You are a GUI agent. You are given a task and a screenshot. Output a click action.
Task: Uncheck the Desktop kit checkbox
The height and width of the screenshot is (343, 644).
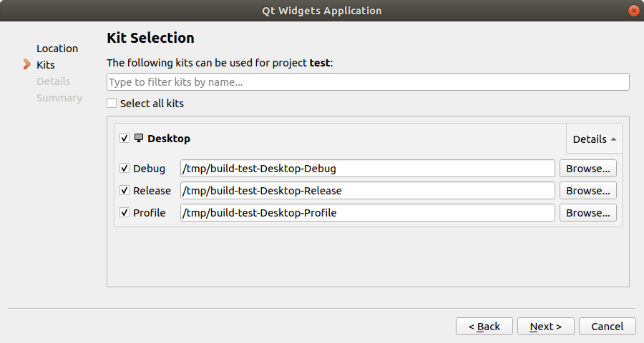tap(125, 138)
